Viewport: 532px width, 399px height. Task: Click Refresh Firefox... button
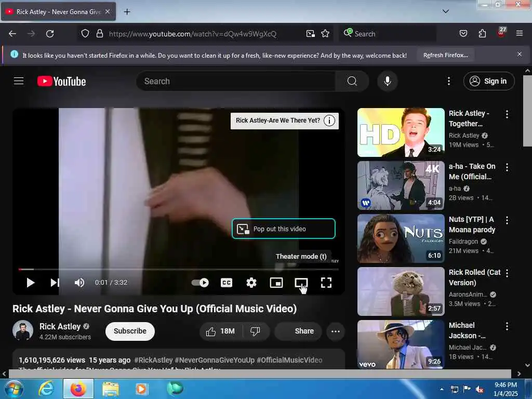(445, 55)
